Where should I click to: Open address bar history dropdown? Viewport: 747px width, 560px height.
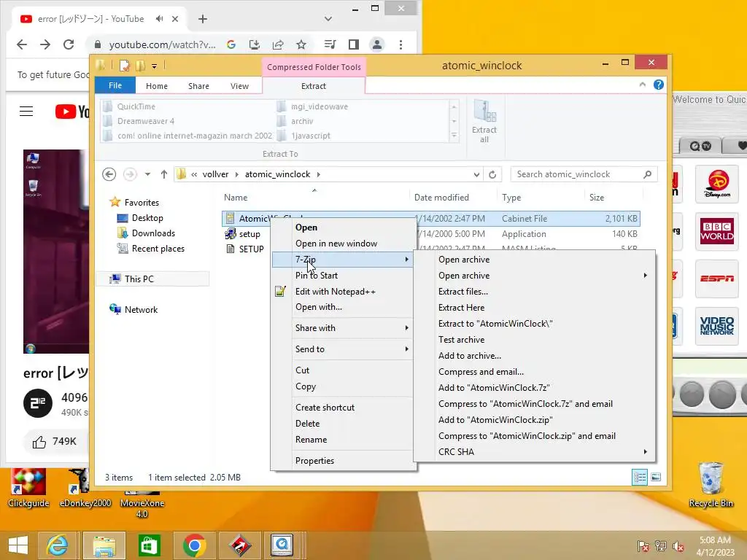(476, 175)
